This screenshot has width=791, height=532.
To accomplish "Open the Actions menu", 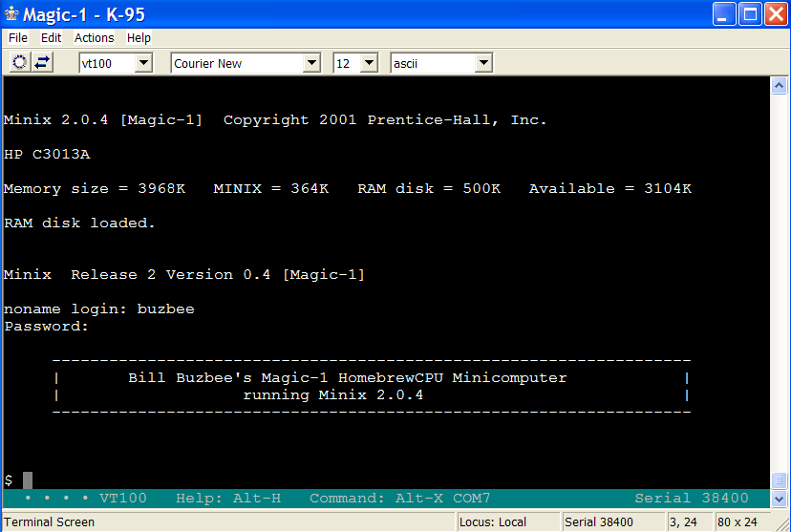I will pos(94,38).
